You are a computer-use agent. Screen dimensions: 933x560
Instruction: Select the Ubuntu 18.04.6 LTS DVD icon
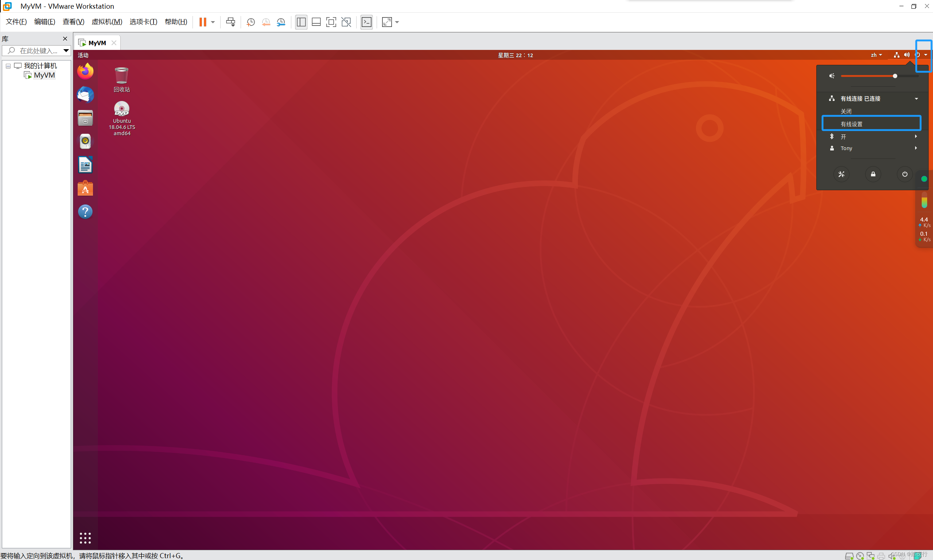[x=121, y=118]
